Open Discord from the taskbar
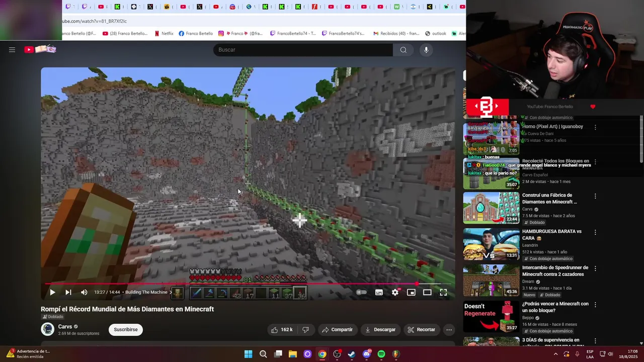644x362 pixels. (367, 354)
